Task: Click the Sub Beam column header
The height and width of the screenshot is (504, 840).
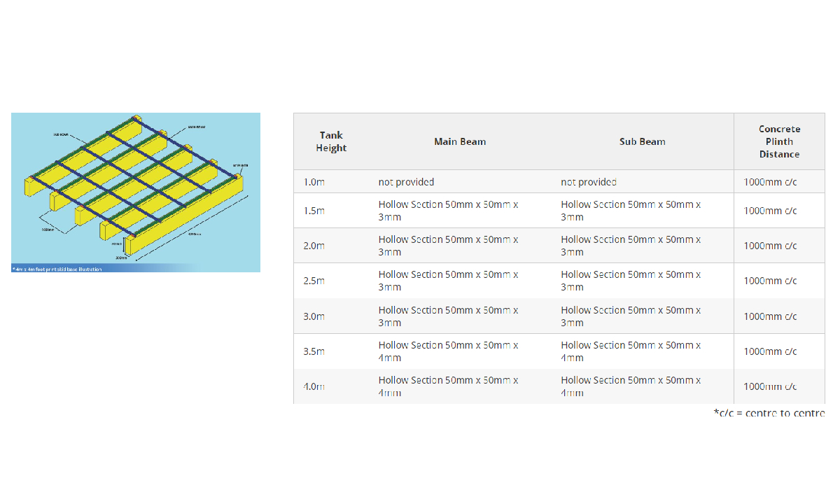Action: pyautogui.click(x=642, y=141)
